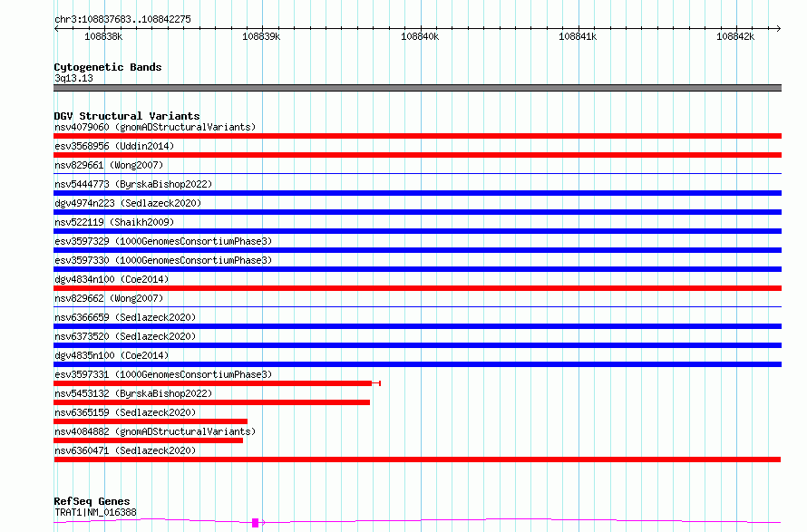Click the 3q13.13 band label
Image resolution: width=807 pixels, height=532 pixels.
pos(73,78)
